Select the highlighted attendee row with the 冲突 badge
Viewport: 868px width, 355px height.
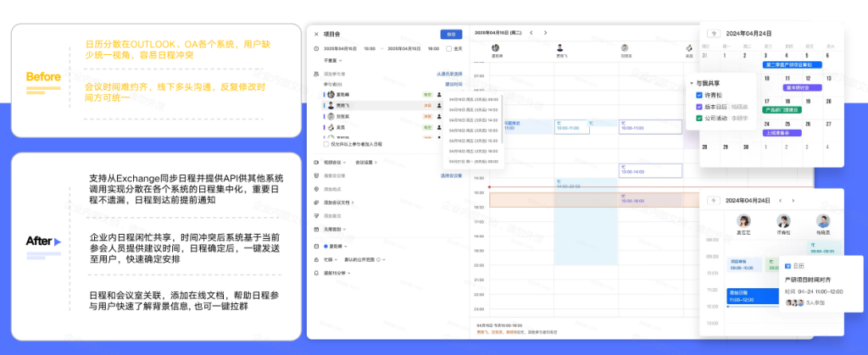point(382,105)
